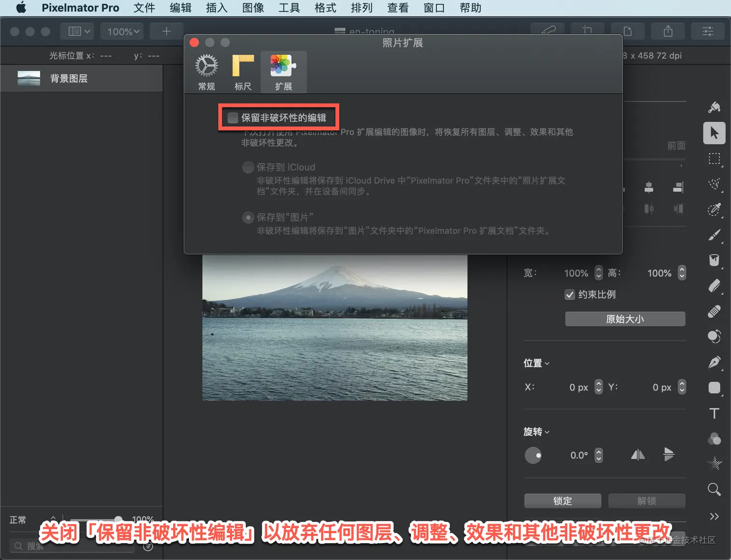Open the Apple menu
731x560 pixels.
[21, 8]
